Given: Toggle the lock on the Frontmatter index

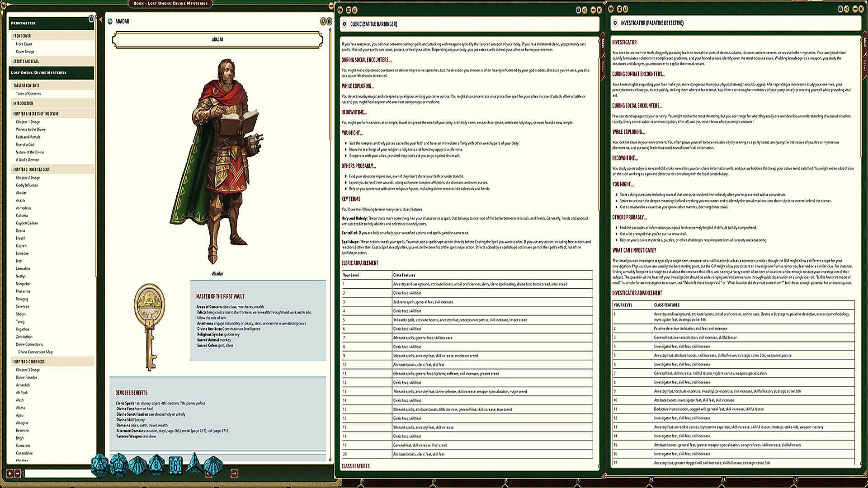Looking at the screenshot, I should (91, 19).
